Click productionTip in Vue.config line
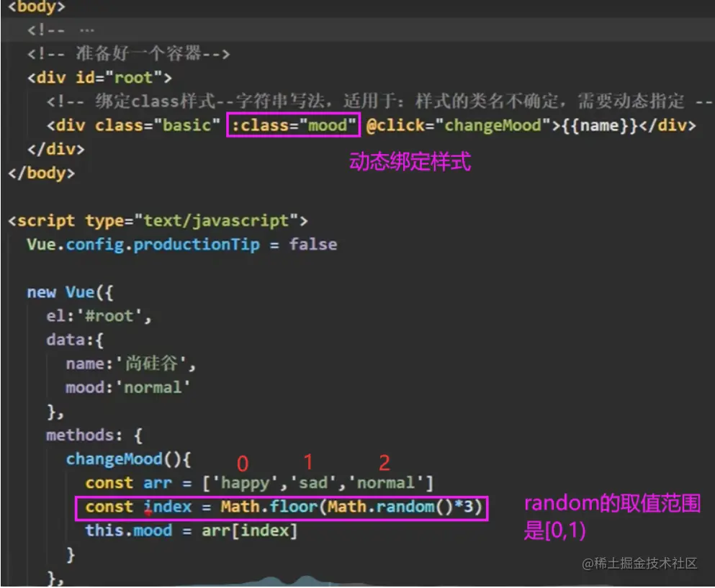Viewport: 715px width, 588px height. pyautogui.click(x=197, y=245)
